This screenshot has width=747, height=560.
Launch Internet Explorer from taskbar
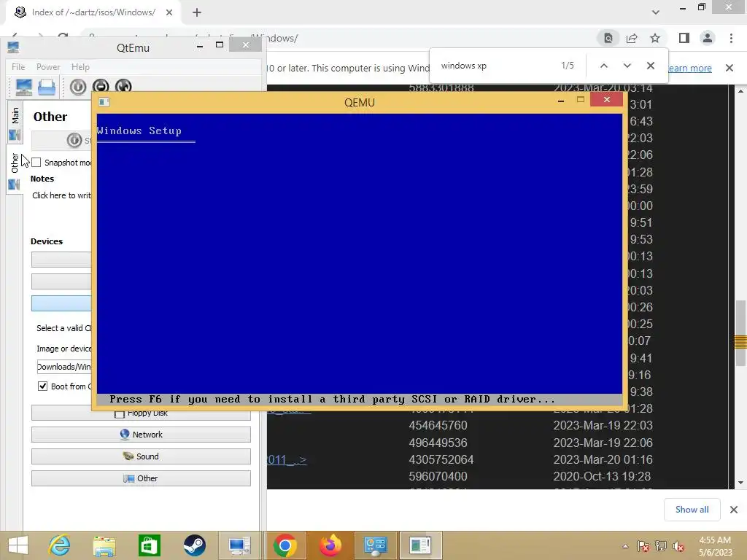click(x=60, y=545)
